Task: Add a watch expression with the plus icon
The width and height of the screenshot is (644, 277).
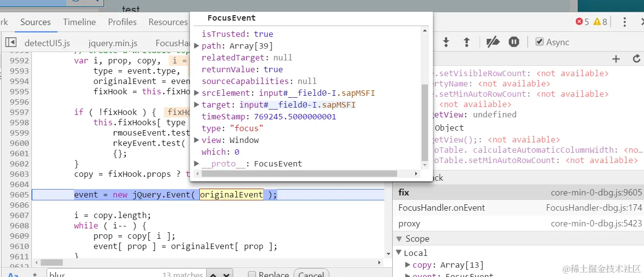Action: pos(616,59)
